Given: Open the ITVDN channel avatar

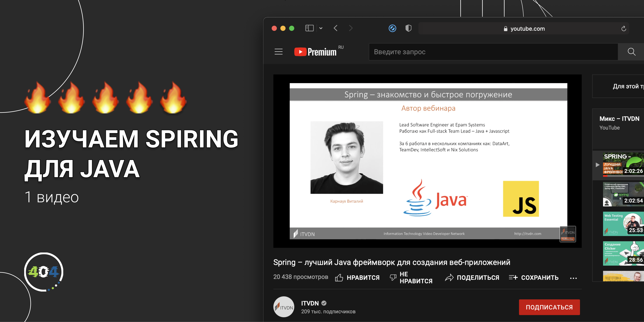Looking at the screenshot, I should click(x=284, y=307).
